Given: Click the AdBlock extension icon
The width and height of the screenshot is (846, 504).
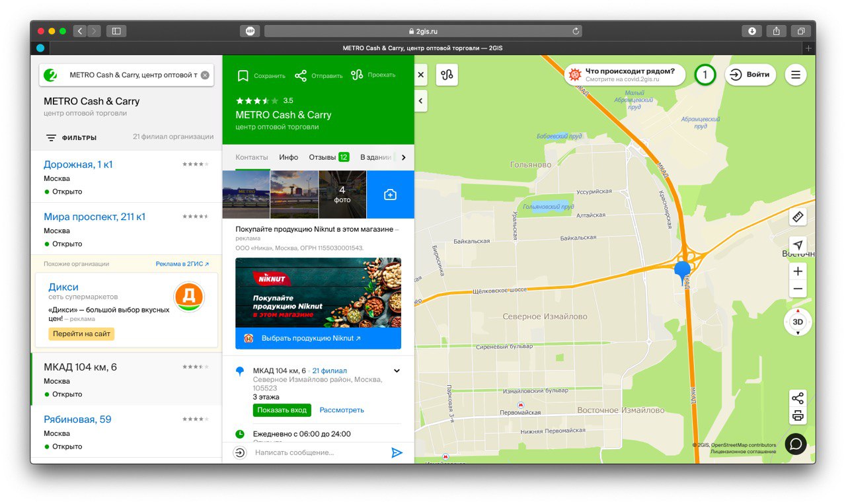Looking at the screenshot, I should click(250, 31).
